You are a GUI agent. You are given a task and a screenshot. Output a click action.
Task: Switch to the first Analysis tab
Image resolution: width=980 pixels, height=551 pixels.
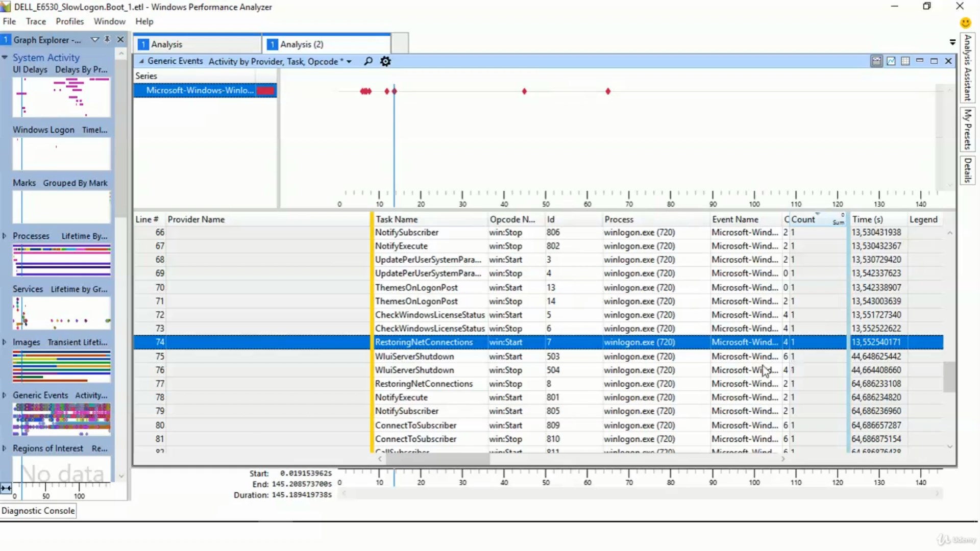point(198,44)
